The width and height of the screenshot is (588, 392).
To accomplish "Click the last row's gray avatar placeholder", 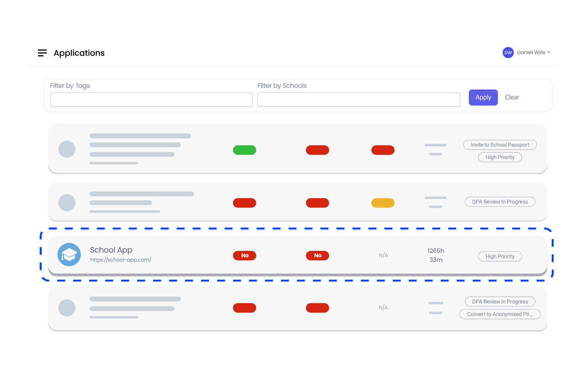I will pos(67,308).
